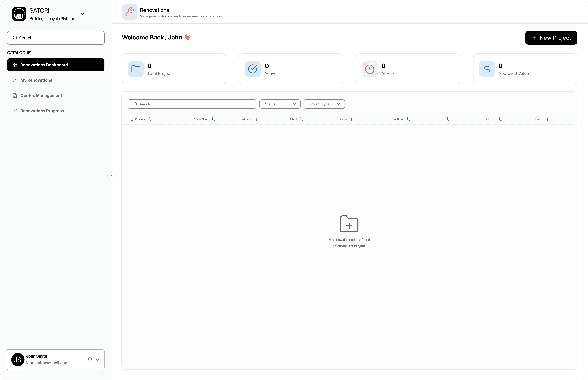Click the SATORI logo icon
This screenshot has width=588, height=380.
pos(19,14)
